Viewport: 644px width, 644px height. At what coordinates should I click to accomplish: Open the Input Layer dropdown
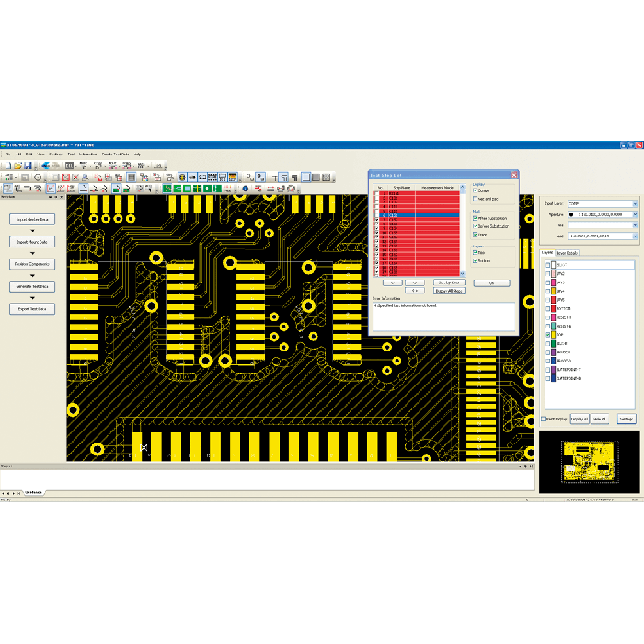634,203
